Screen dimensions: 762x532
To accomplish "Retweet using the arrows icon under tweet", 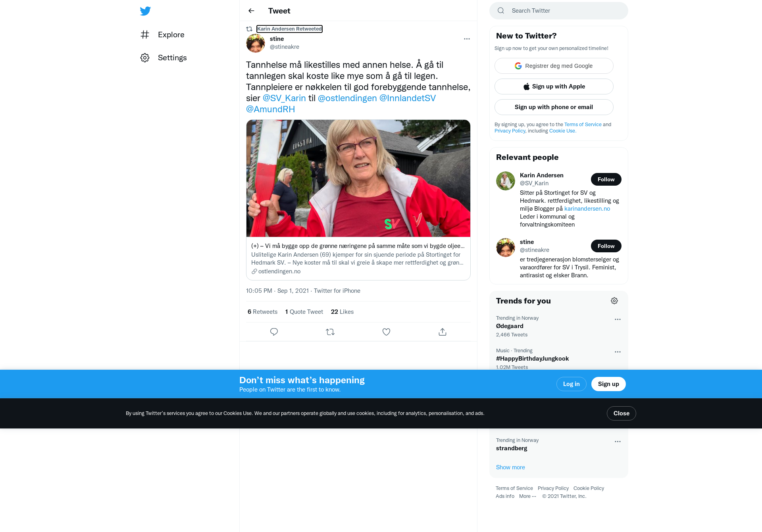I will 330,332.
